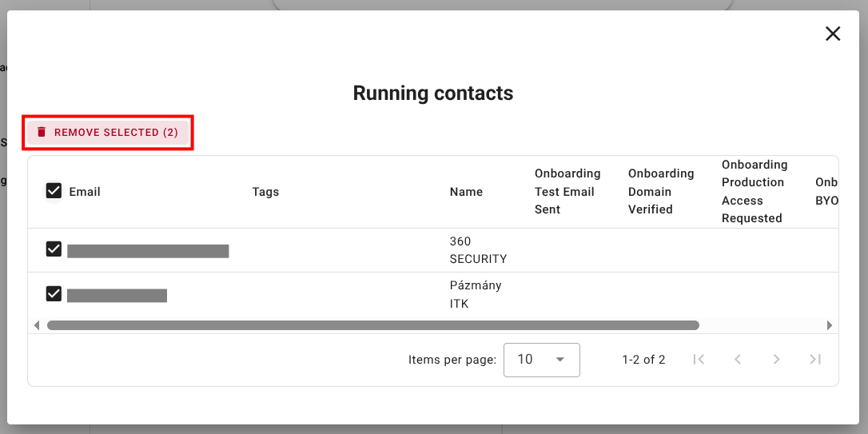This screenshot has height=434, width=868.
Task: Go to last page of contacts
Action: click(x=815, y=359)
